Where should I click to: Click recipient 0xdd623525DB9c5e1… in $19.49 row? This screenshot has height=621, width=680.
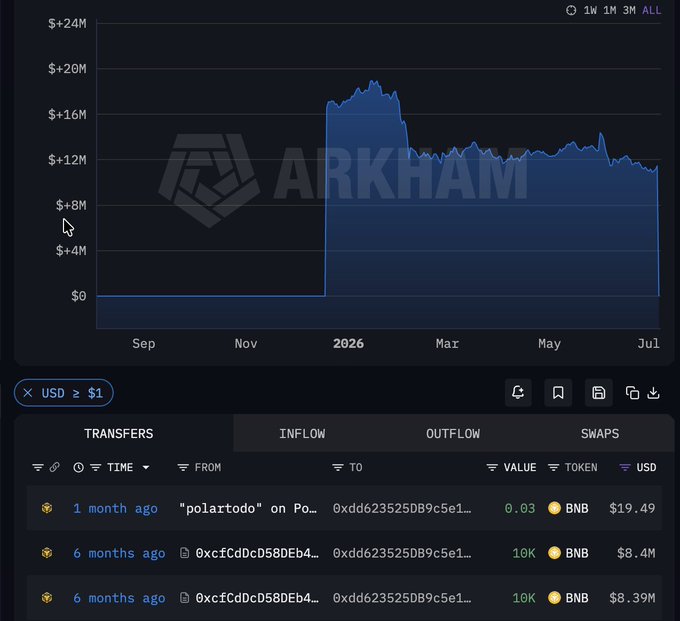pos(402,508)
